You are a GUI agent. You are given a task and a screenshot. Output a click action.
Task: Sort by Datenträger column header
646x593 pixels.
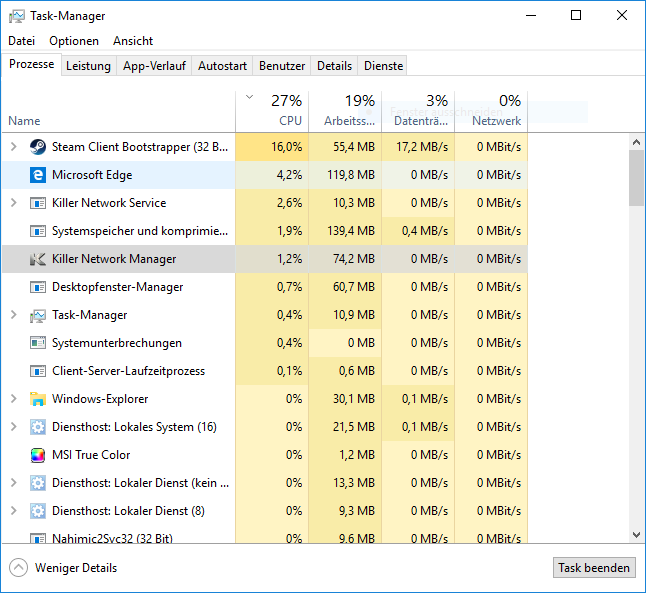click(418, 111)
